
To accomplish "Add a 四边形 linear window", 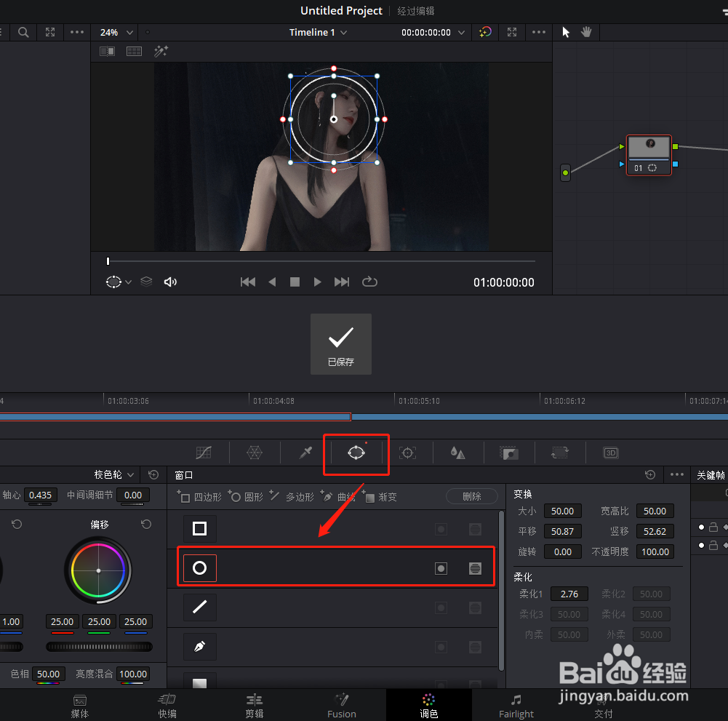I will tap(199, 497).
